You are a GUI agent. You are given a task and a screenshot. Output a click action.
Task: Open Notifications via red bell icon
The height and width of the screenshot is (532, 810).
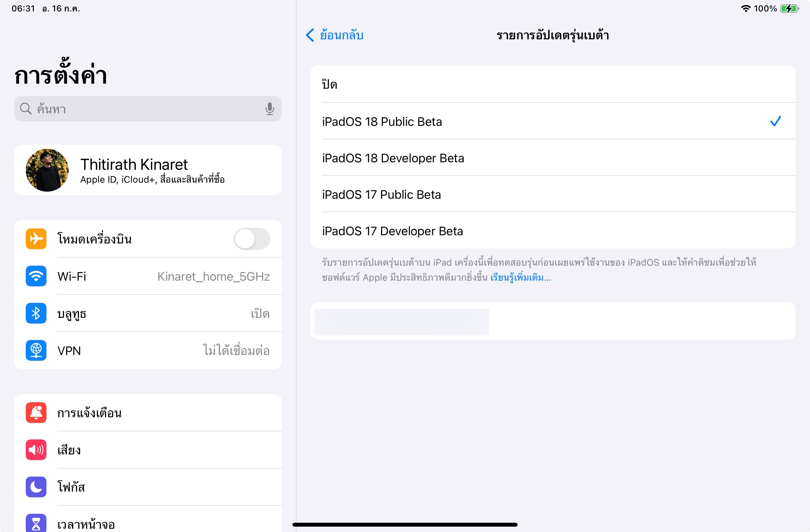36,413
